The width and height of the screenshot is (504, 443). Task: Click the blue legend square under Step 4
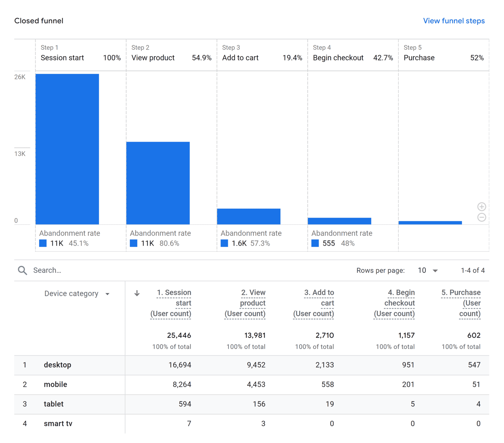tap(315, 243)
